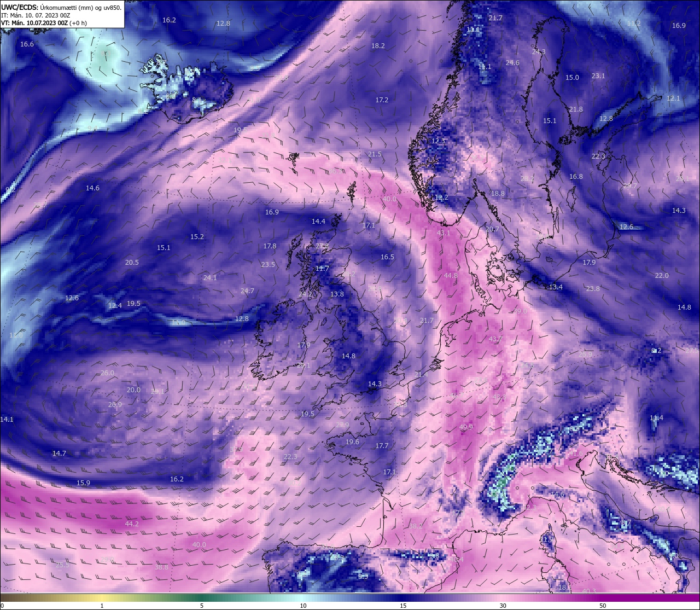Click the value 13.8 over northern England
The width and height of the screenshot is (700, 610).
337,294
